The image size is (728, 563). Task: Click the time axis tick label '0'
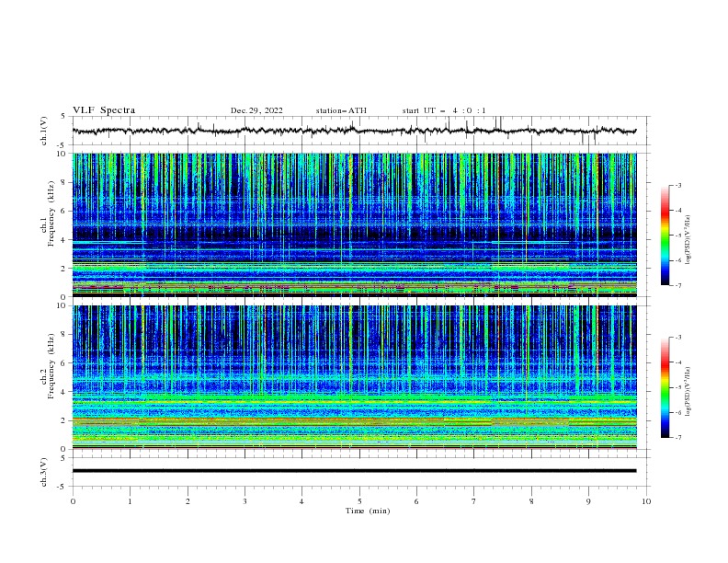73,501
